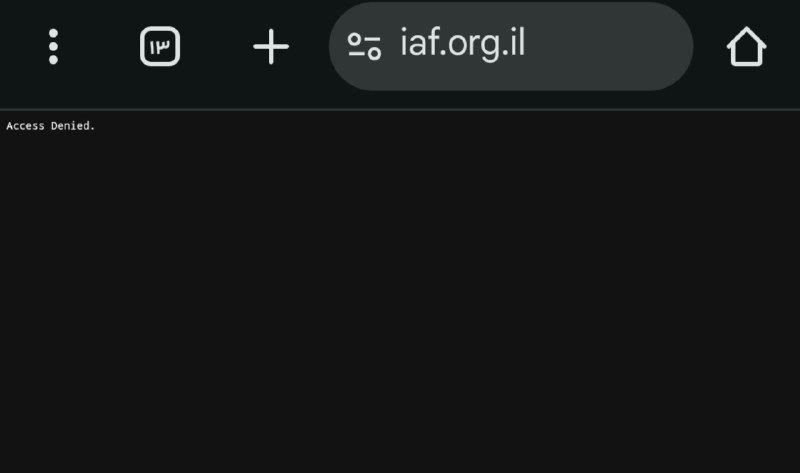Viewport: 800px width, 473px height.
Task: Click the blank dark page body
Action: [400, 301]
